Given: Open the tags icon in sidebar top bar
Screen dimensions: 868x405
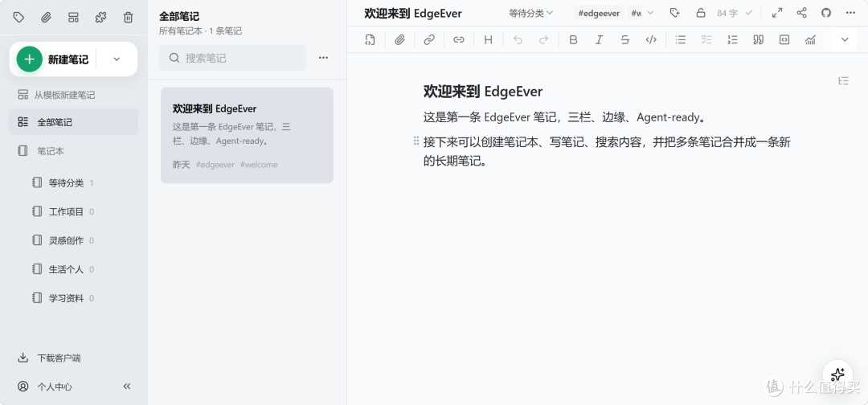Looking at the screenshot, I should (18, 17).
